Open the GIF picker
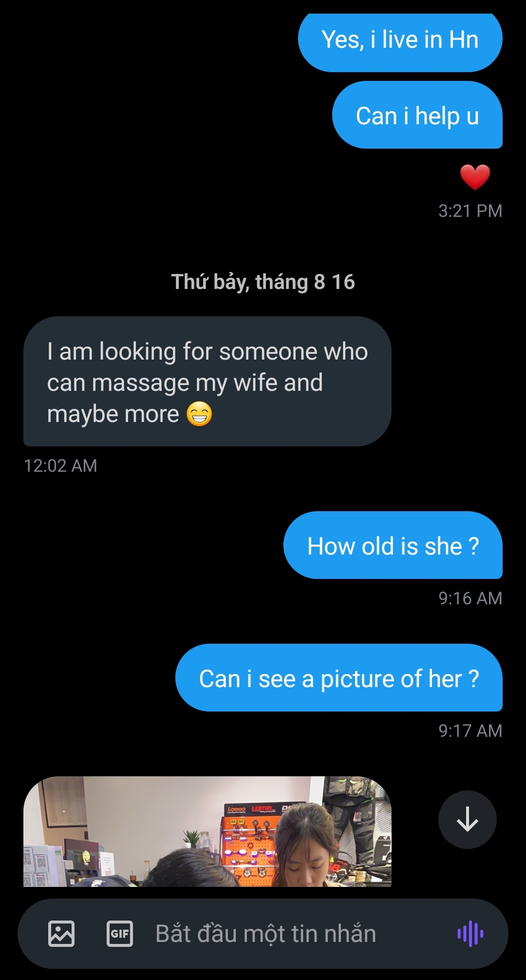526x980 pixels. pos(120,934)
